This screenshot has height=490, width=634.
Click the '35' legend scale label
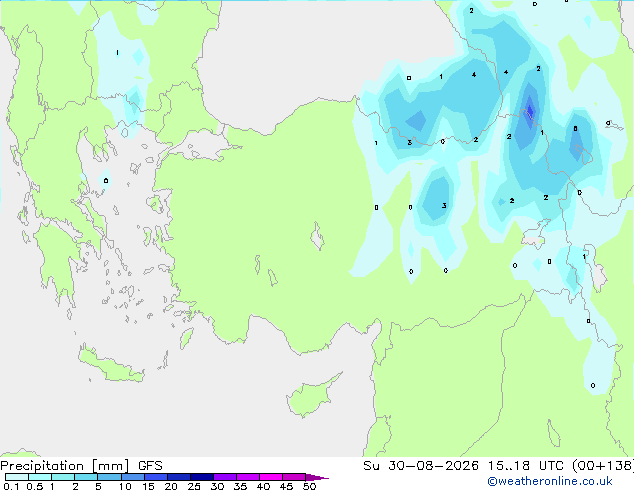[240, 486]
